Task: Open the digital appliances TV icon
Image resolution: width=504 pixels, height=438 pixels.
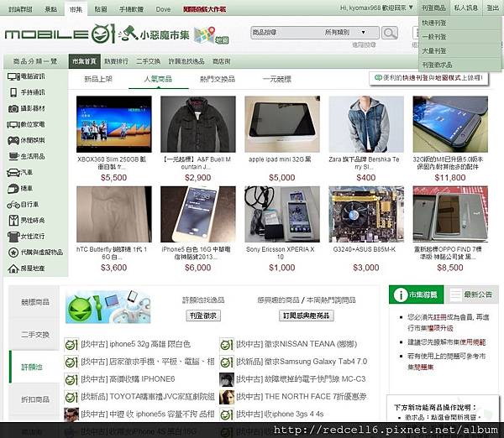Action: [x=13, y=124]
